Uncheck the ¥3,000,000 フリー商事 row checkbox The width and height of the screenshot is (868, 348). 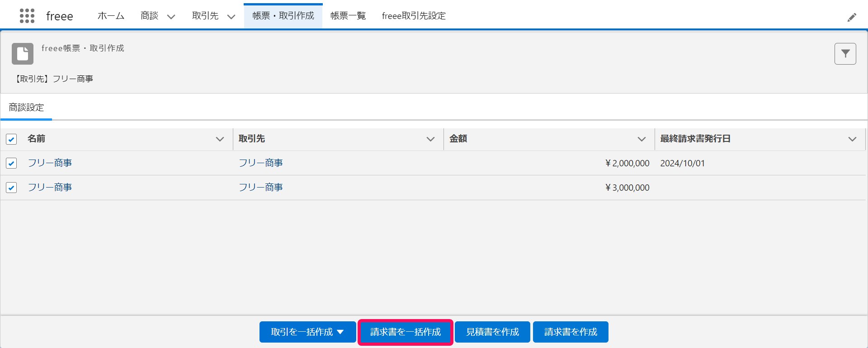click(x=11, y=188)
